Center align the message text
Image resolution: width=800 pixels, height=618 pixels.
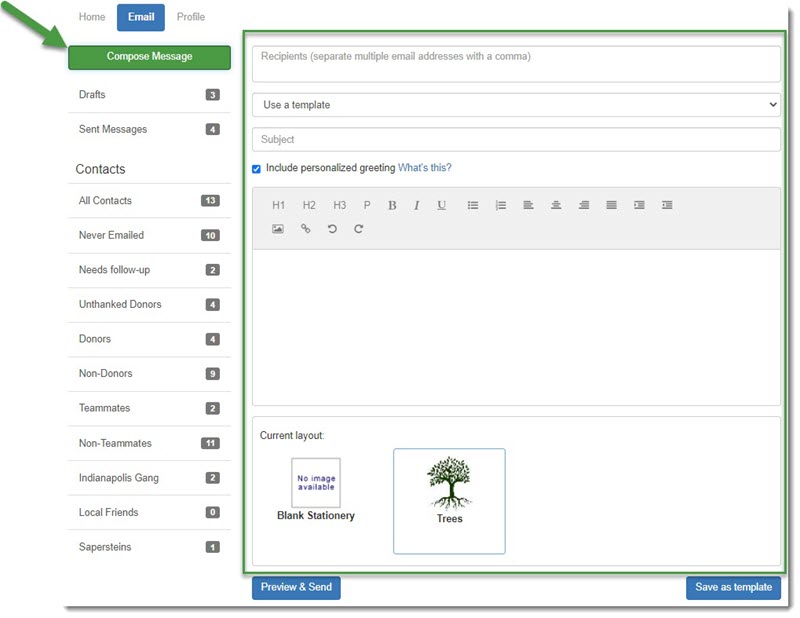coord(556,205)
